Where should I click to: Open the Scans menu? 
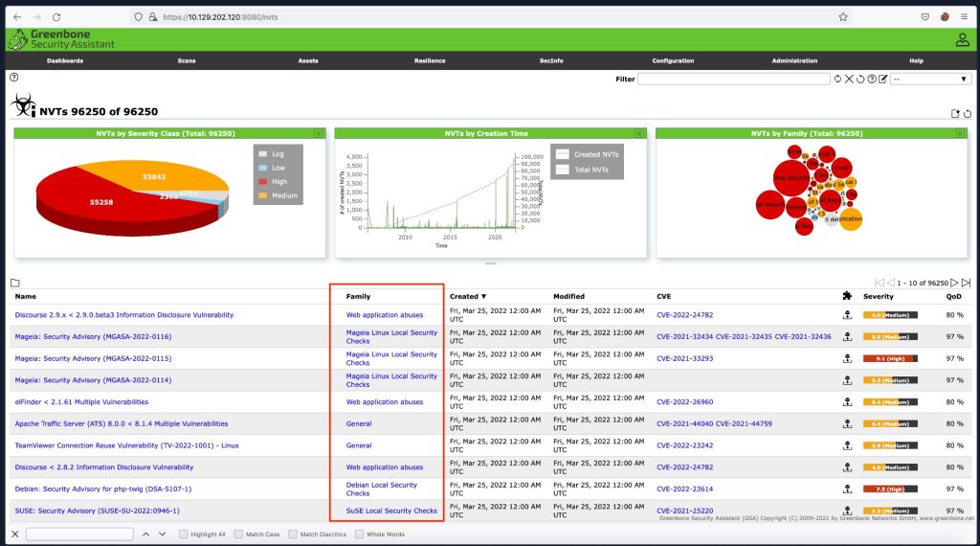[x=187, y=60]
